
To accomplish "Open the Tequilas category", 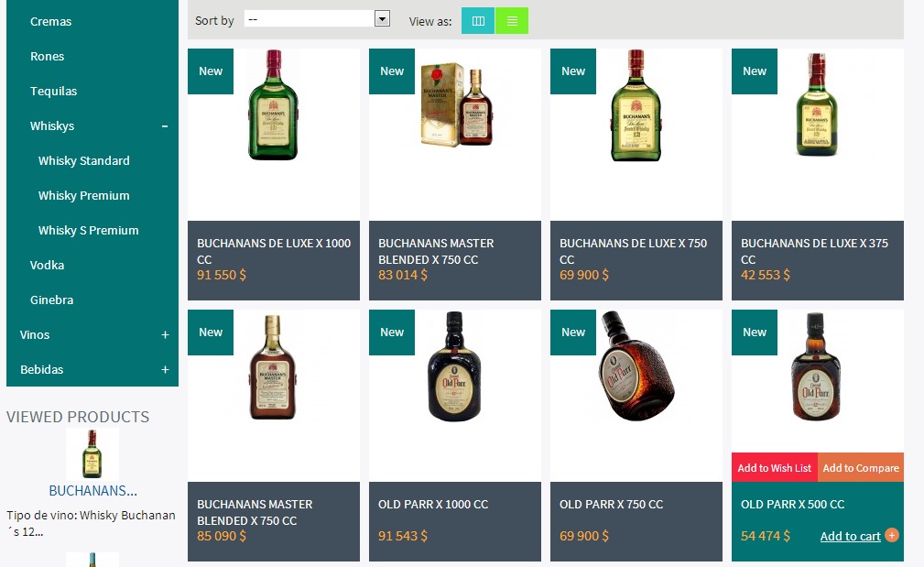I will click(54, 91).
